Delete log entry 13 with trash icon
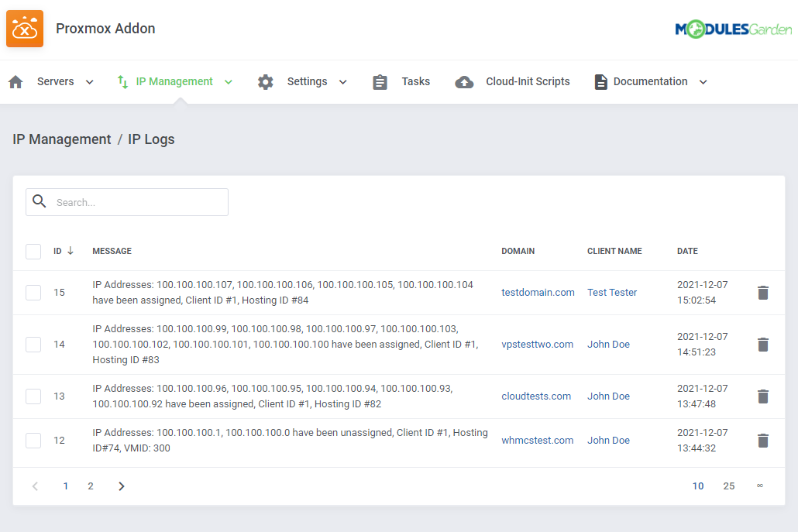The image size is (798, 532). [x=763, y=396]
